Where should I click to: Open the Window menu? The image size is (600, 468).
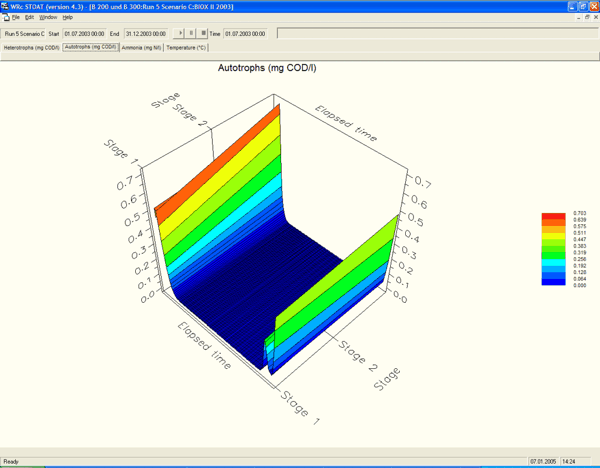48,18
